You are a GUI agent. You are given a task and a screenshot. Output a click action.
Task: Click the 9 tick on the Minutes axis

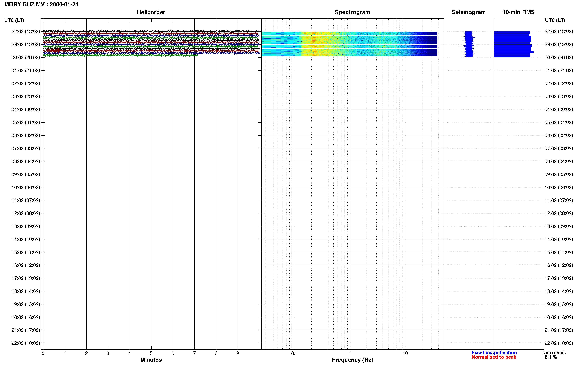pos(238,353)
